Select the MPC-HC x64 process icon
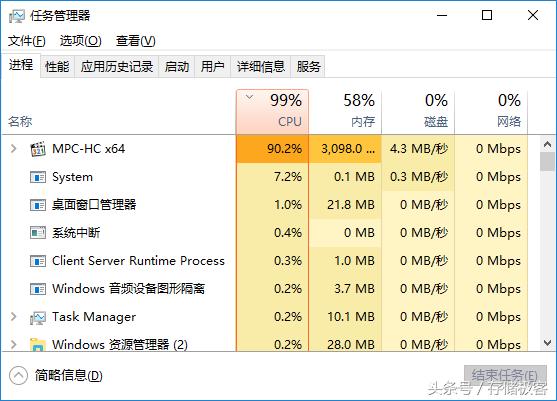557x401 pixels. [x=38, y=149]
